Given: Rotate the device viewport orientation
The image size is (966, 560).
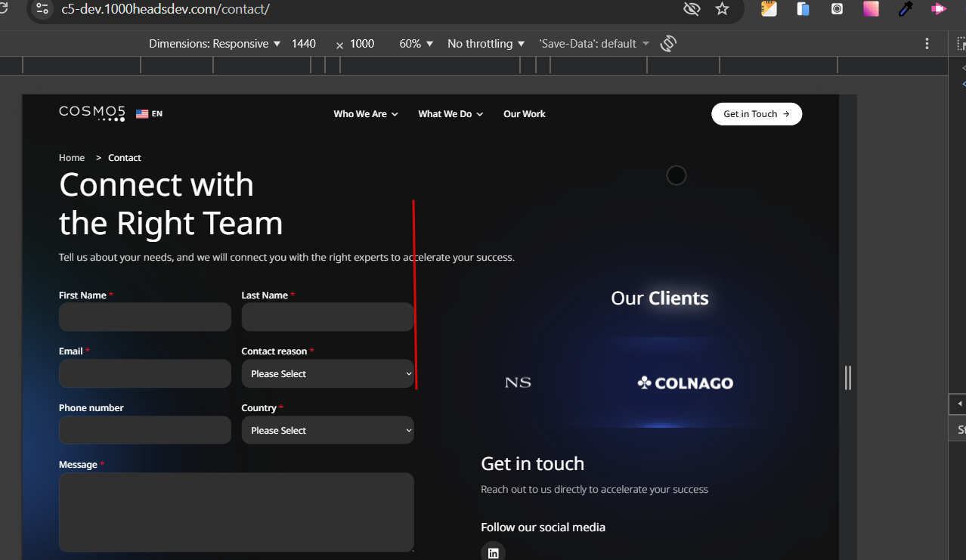Looking at the screenshot, I should (x=667, y=44).
